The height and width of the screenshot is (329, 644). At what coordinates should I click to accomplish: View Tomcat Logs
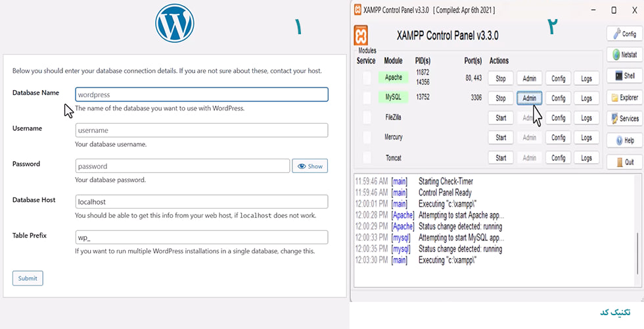586,157
